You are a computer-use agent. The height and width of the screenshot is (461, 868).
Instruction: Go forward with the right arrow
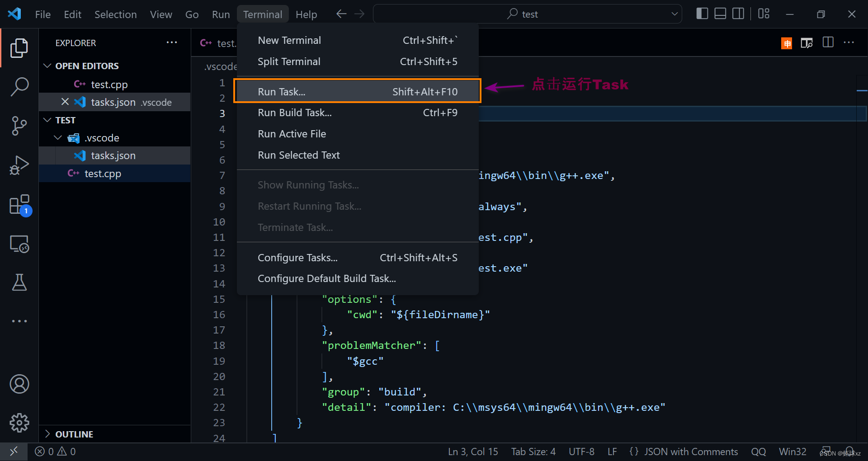359,14
